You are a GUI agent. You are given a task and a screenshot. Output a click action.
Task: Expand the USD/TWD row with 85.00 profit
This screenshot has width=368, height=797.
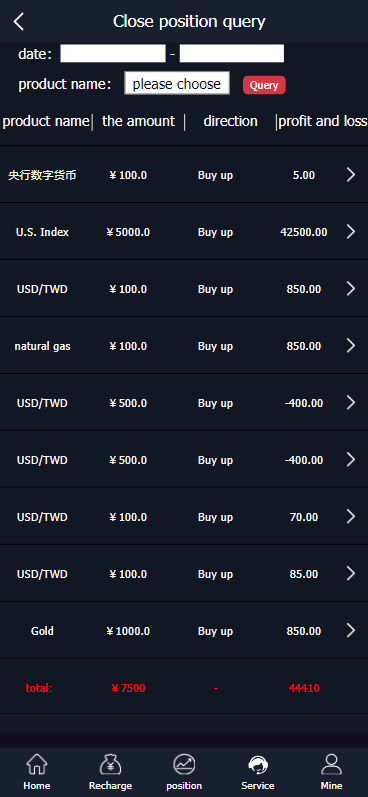click(x=351, y=573)
